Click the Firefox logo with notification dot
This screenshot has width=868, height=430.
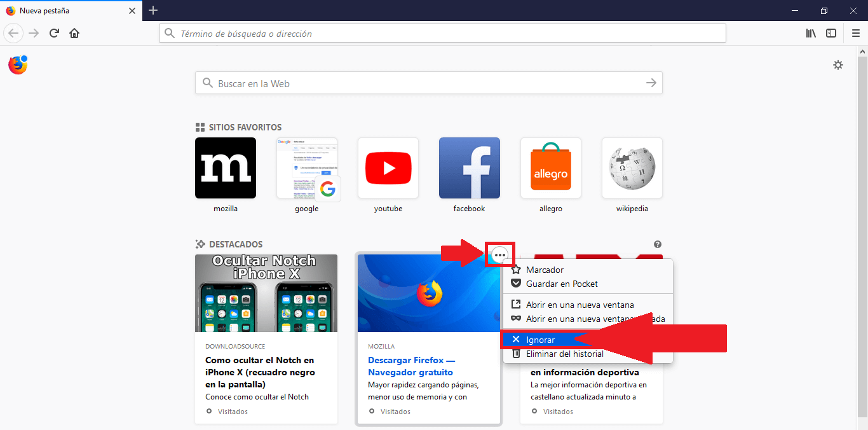point(18,65)
